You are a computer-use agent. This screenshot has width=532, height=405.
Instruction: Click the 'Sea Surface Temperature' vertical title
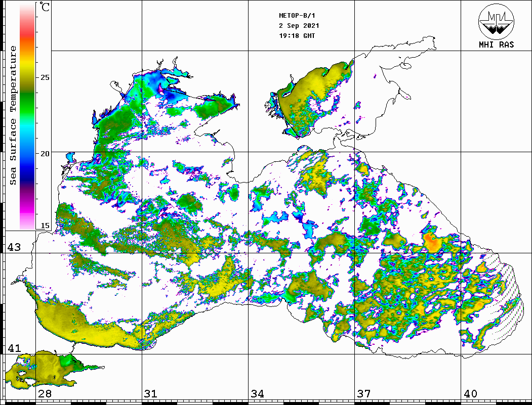point(13,116)
